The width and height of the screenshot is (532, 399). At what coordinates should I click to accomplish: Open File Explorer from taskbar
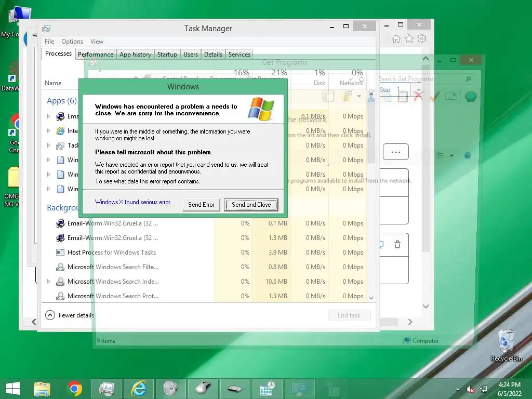pyautogui.click(x=42, y=389)
